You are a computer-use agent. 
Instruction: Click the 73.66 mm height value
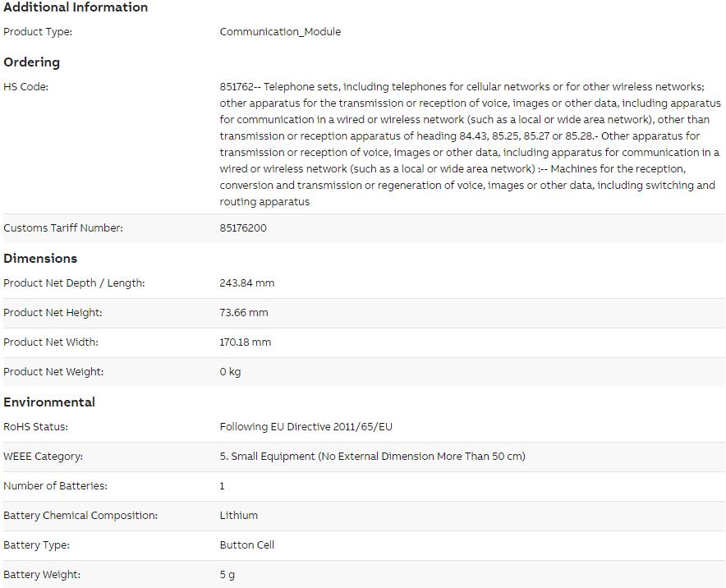point(244,313)
